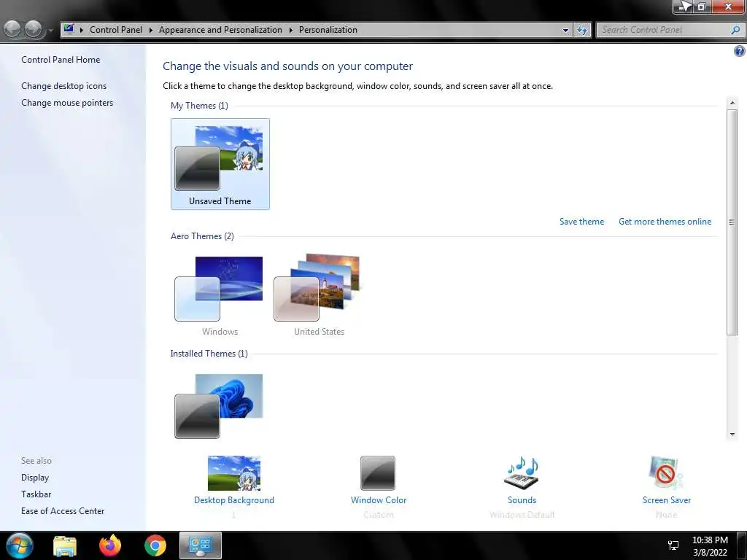The image size is (747, 560).
Task: Open Windows Explorer from taskbar
Action: [65, 545]
